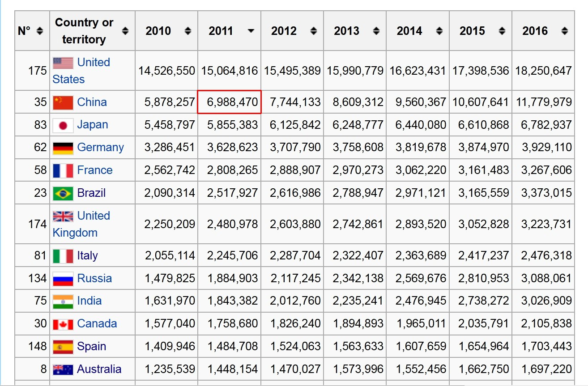Click the Germany flag icon

tap(63, 148)
